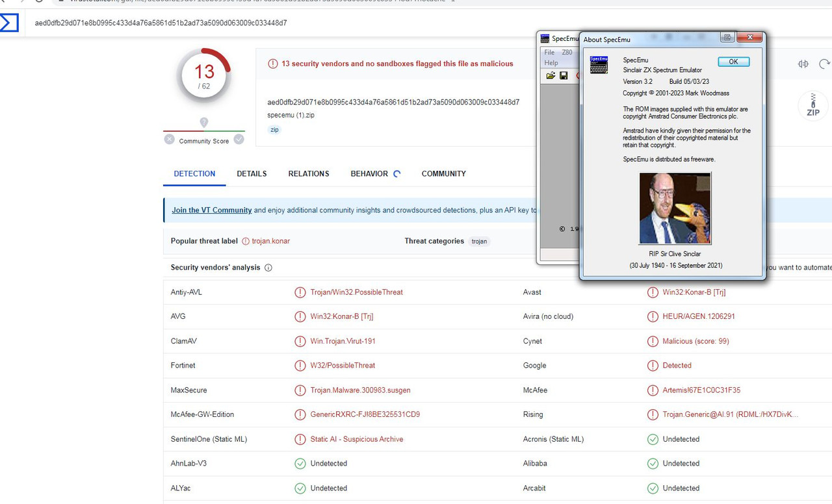Click the circular ZIP file type icon

tap(812, 105)
